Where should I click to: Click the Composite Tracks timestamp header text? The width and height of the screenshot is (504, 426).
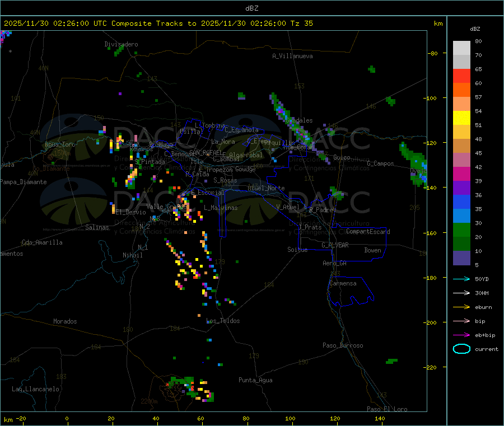pos(158,24)
